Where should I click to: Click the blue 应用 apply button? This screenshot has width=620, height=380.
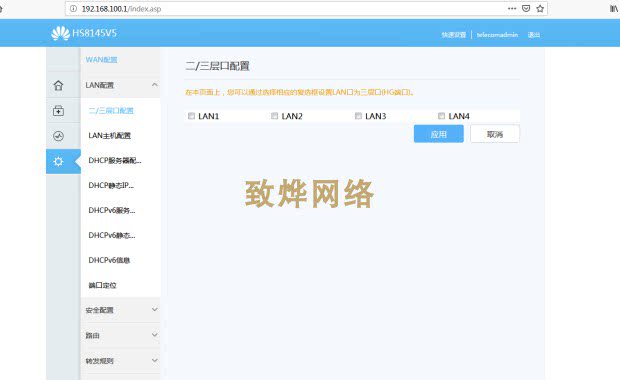(439, 134)
